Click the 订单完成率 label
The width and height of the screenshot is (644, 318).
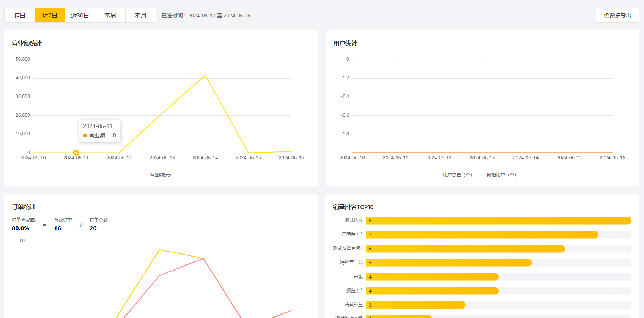click(23, 220)
